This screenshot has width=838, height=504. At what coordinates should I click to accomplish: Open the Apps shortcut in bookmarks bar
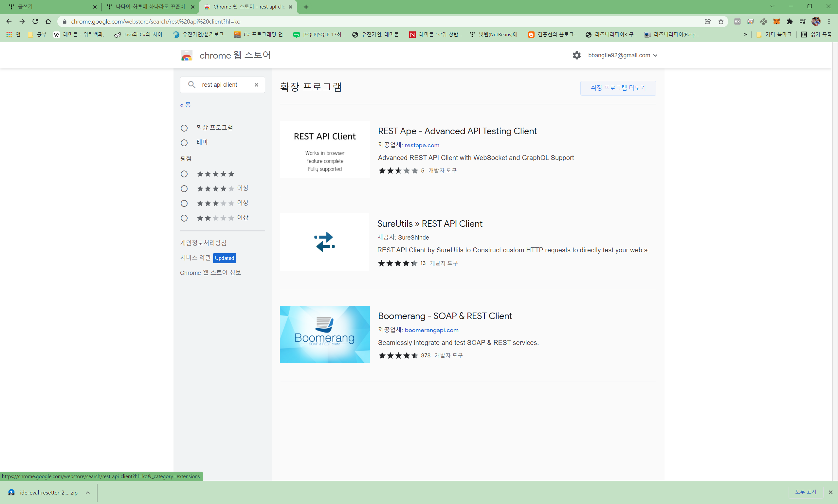point(14,34)
